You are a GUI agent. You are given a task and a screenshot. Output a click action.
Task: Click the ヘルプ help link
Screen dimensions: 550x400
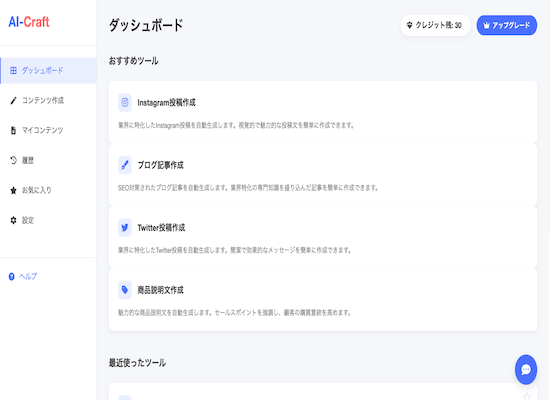coord(23,276)
